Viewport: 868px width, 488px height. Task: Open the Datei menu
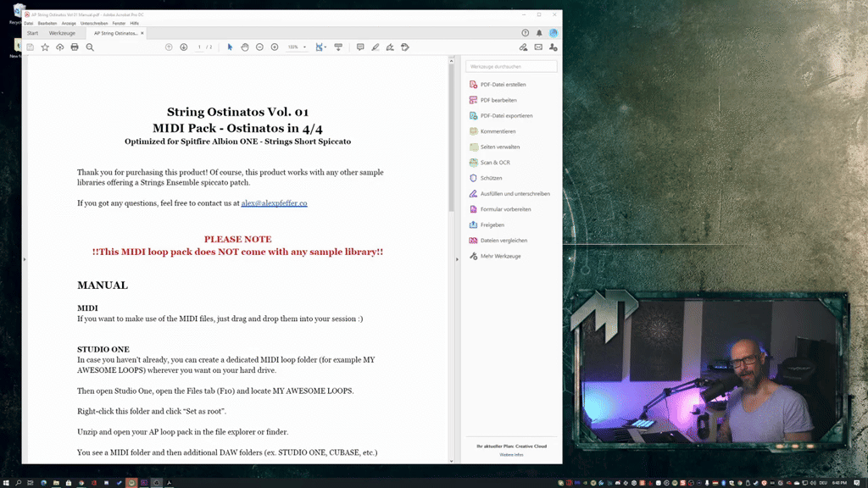(29, 24)
